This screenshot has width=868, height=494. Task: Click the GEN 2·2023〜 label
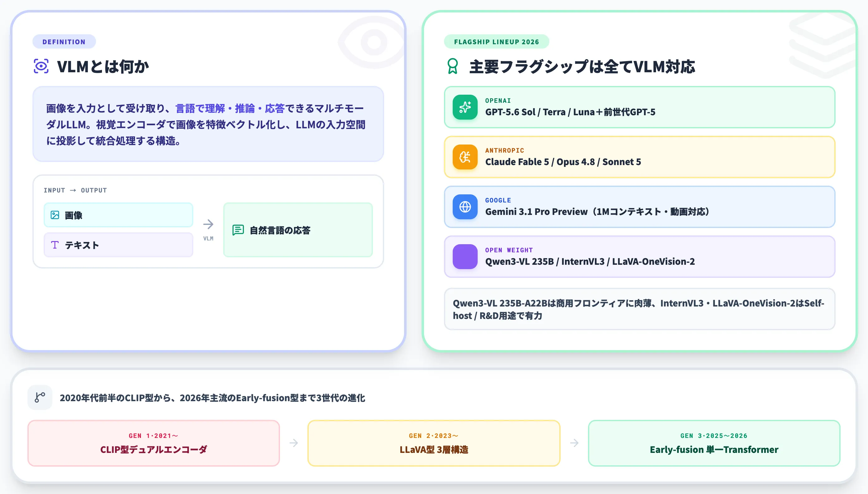point(434,436)
